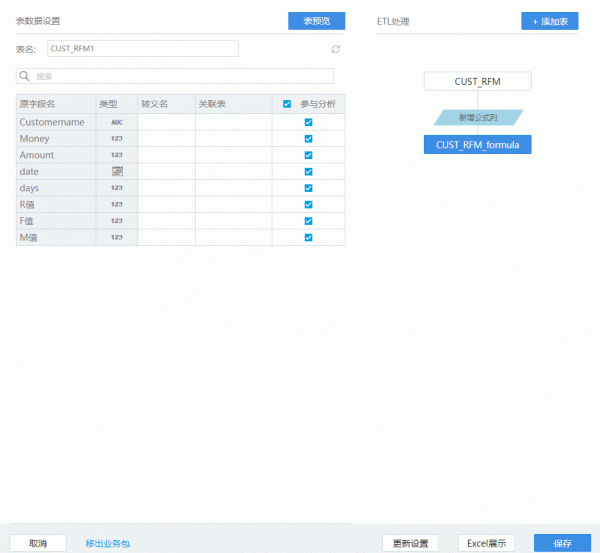600x553 pixels.
Task: Toggle the 参与分析 header select-all checkbox
Action: (x=287, y=104)
